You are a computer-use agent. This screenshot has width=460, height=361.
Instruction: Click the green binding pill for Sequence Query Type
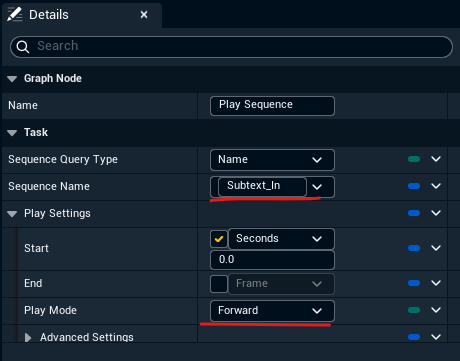point(414,159)
